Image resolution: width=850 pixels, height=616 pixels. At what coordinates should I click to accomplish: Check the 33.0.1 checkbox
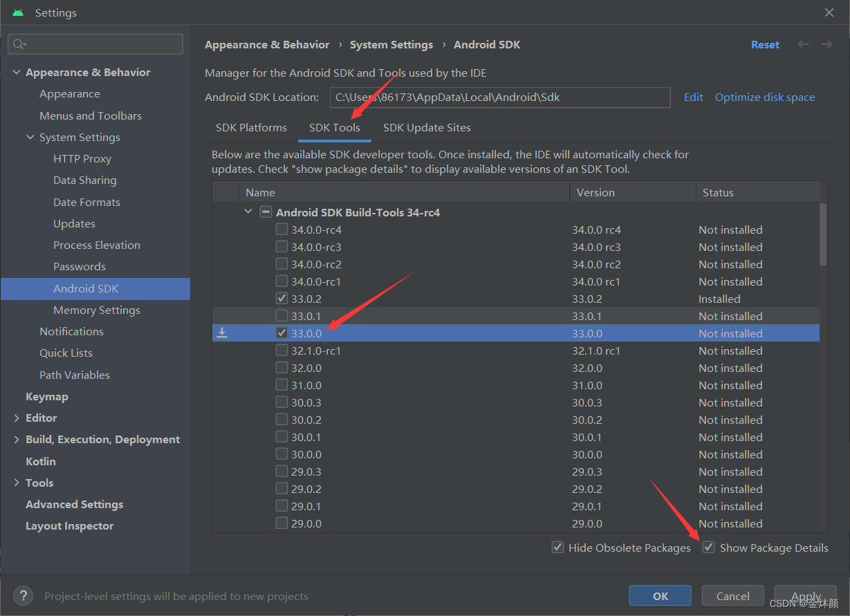(281, 315)
